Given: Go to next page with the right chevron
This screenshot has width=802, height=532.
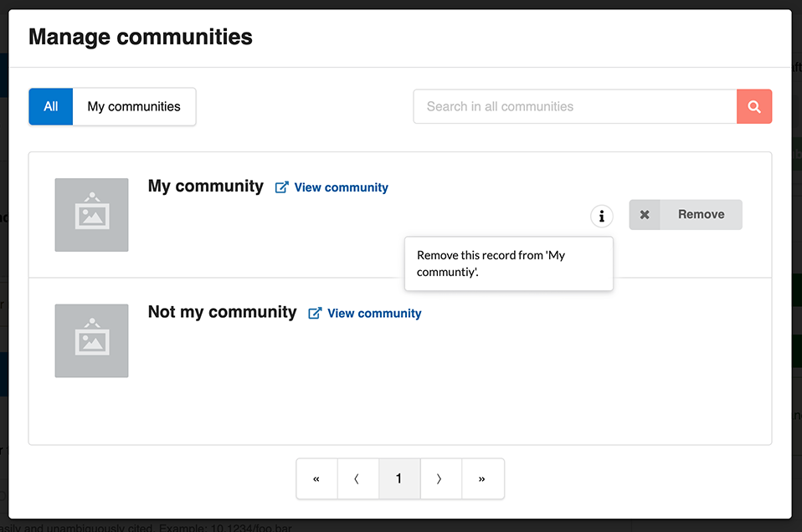Looking at the screenshot, I should 440,478.
